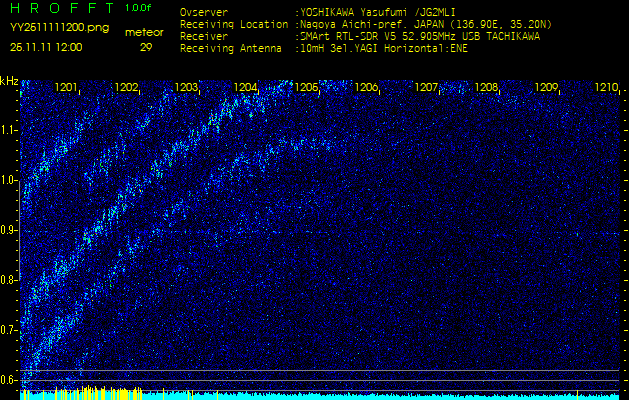The width and height of the screenshot is (629, 400).
Task: Click the kHz axis unit label
Action: [9, 80]
